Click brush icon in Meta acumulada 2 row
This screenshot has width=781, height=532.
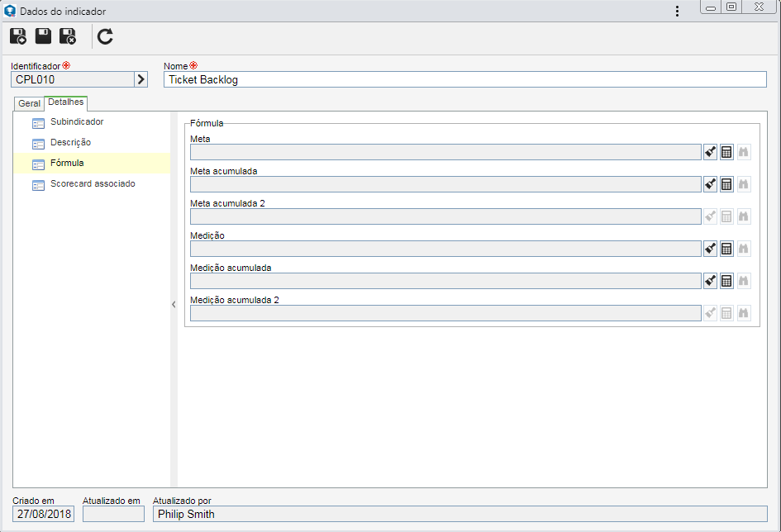[710, 216]
